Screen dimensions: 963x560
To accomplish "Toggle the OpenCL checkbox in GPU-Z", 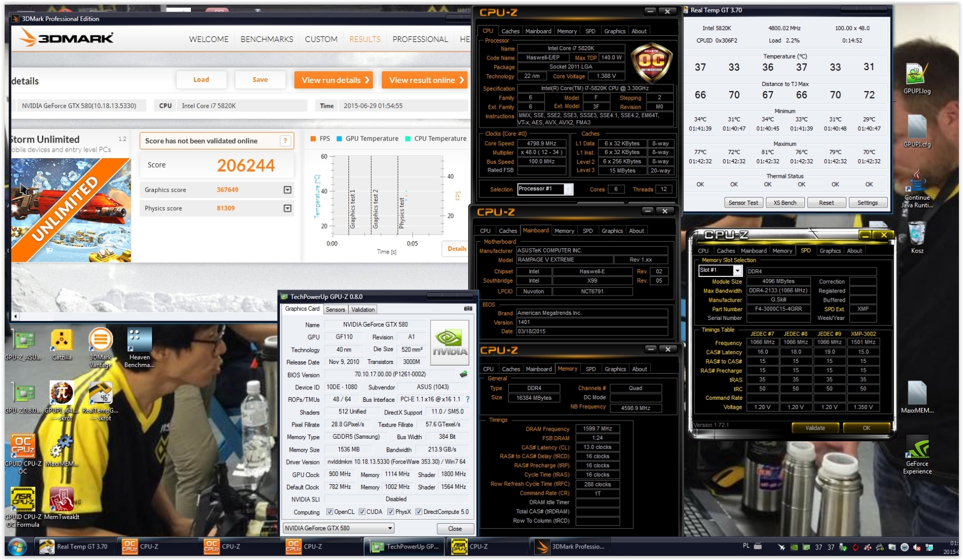I will coord(329,512).
